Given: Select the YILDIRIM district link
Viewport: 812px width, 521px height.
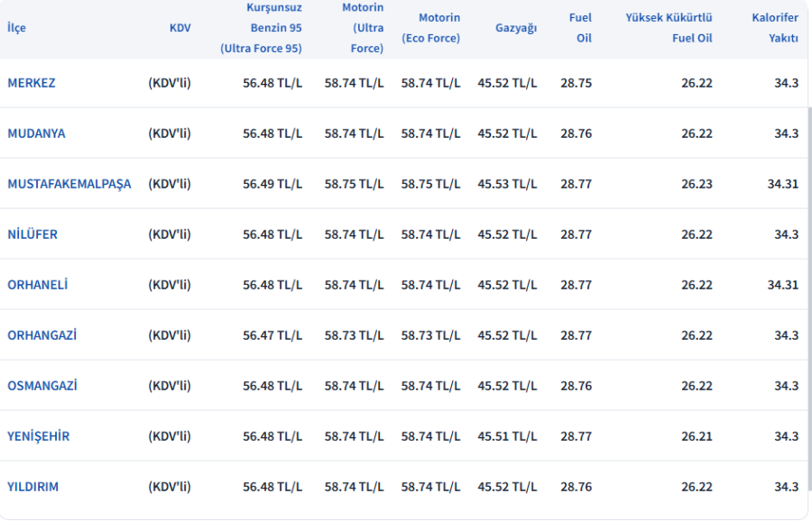Looking at the screenshot, I should pos(32,487).
